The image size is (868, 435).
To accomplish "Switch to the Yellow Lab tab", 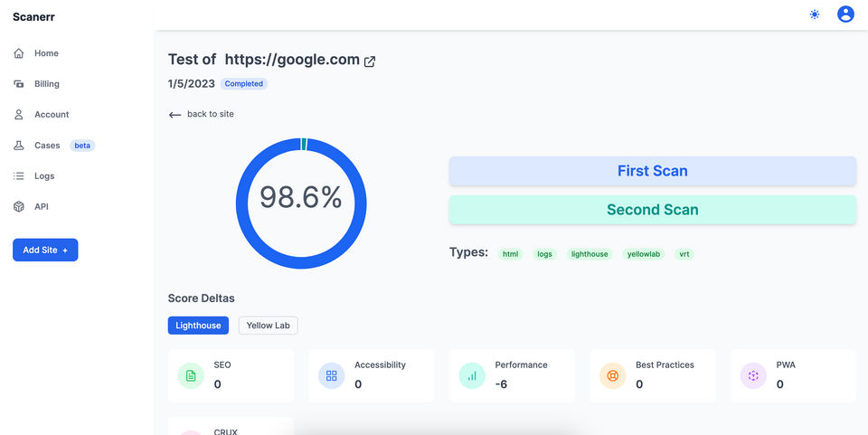I will [x=268, y=326].
